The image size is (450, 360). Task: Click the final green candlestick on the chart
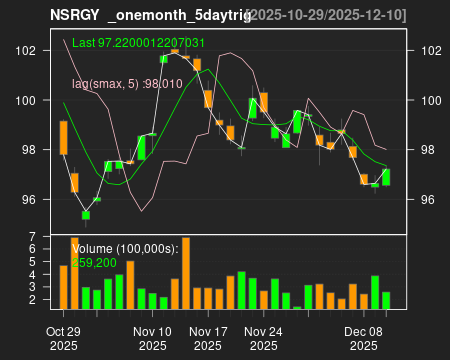(386, 177)
